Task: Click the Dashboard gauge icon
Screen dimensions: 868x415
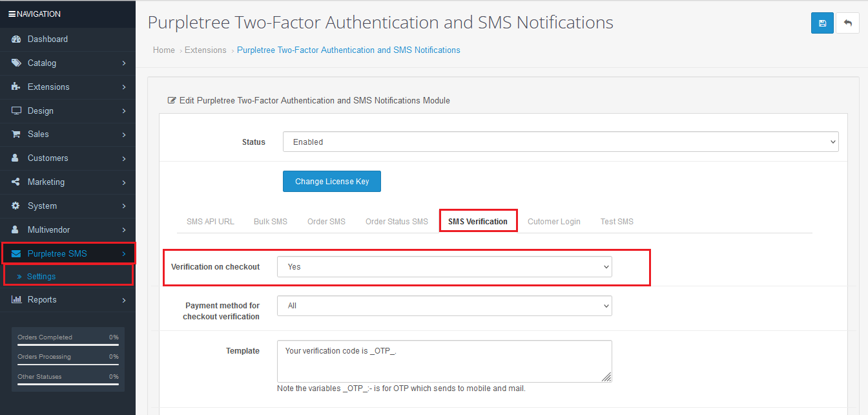Action: tap(16, 39)
